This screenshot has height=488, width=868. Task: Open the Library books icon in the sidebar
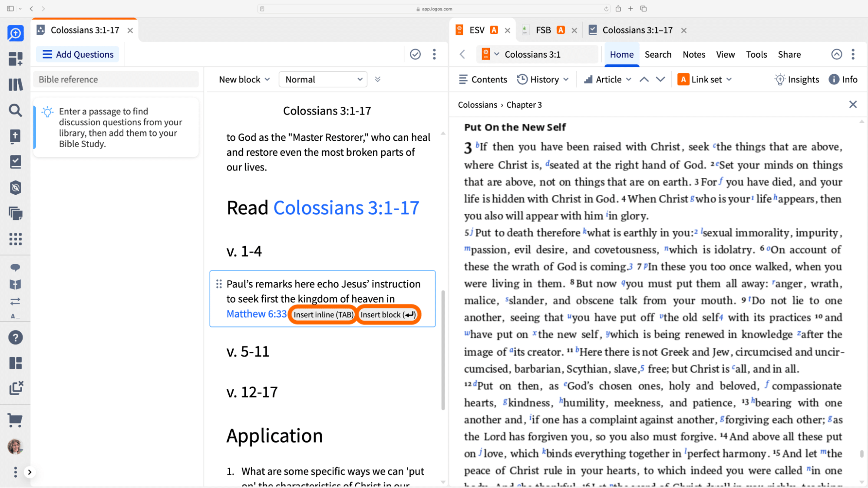pos(15,84)
